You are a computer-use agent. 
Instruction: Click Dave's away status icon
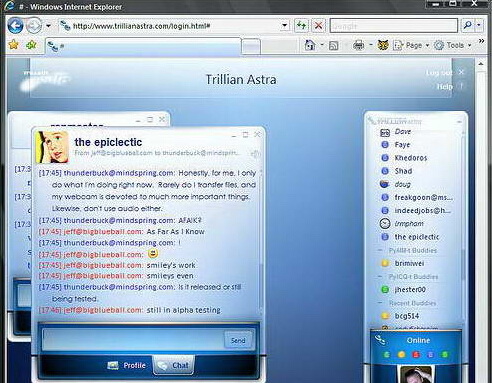pos(385,133)
